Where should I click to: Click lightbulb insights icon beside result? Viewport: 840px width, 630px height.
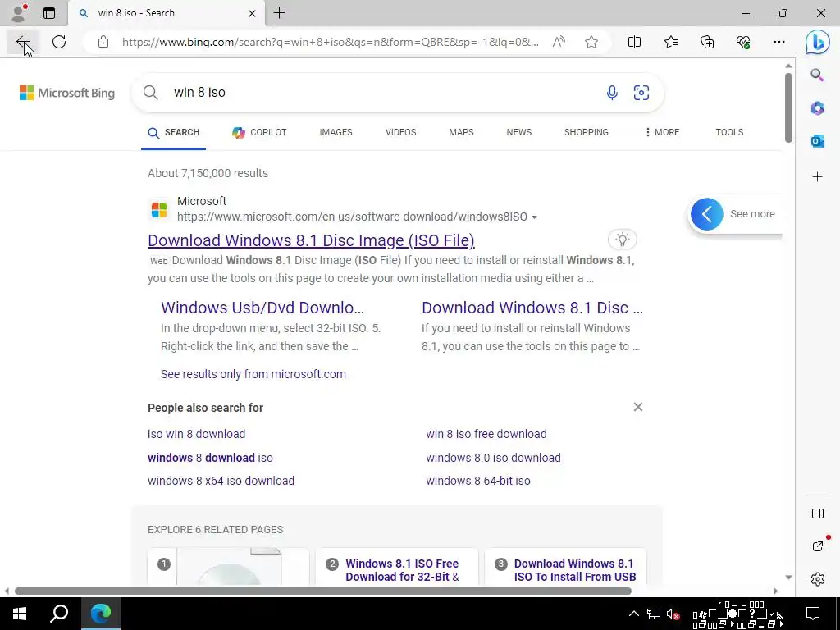click(x=622, y=240)
